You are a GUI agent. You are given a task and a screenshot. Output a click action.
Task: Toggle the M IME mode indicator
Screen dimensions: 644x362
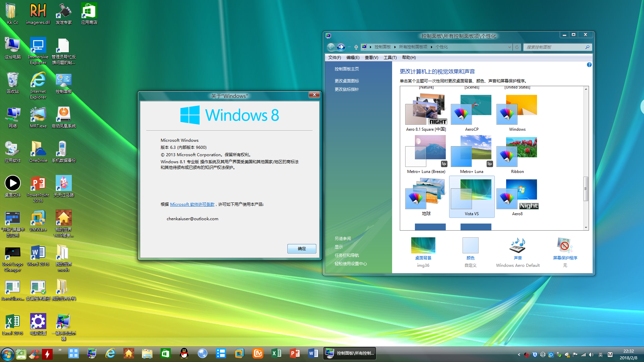(610, 355)
